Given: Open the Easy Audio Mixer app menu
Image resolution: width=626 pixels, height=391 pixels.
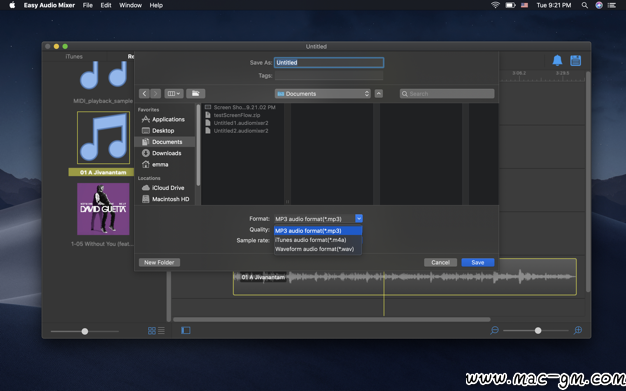Looking at the screenshot, I should [49, 5].
